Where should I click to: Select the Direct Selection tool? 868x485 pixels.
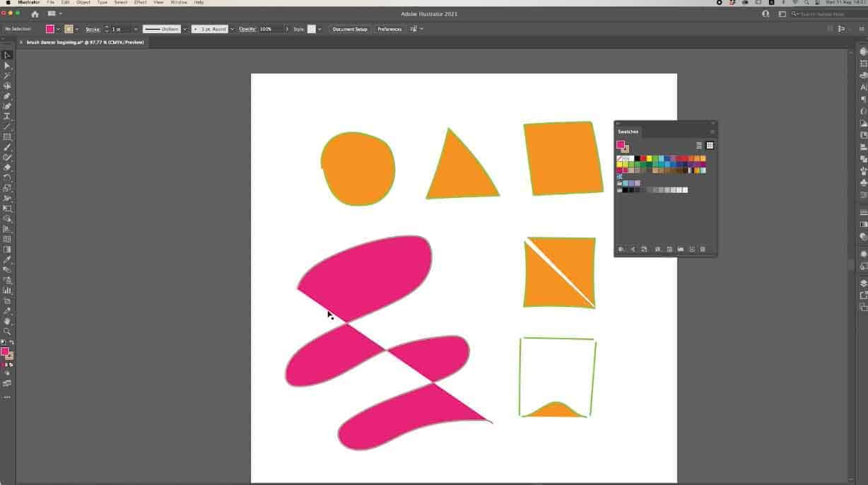7,65
